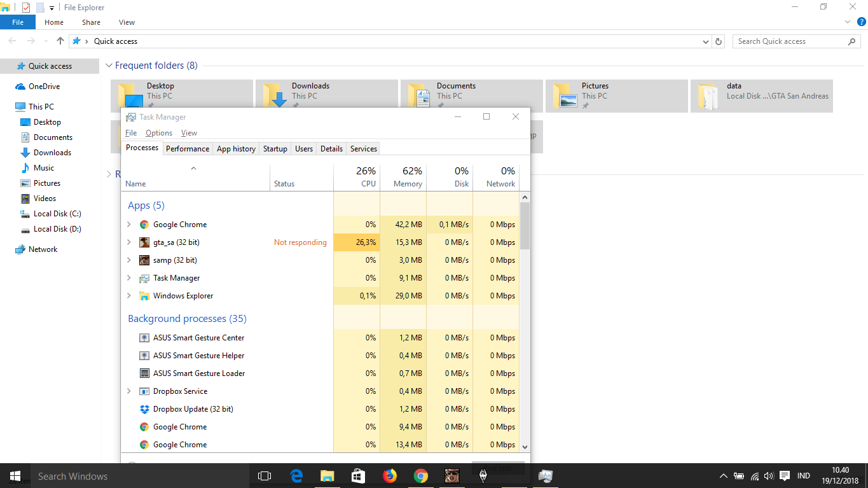This screenshot has width=868, height=488.
Task: Expand the Task Manager process row
Action: pyautogui.click(x=129, y=278)
